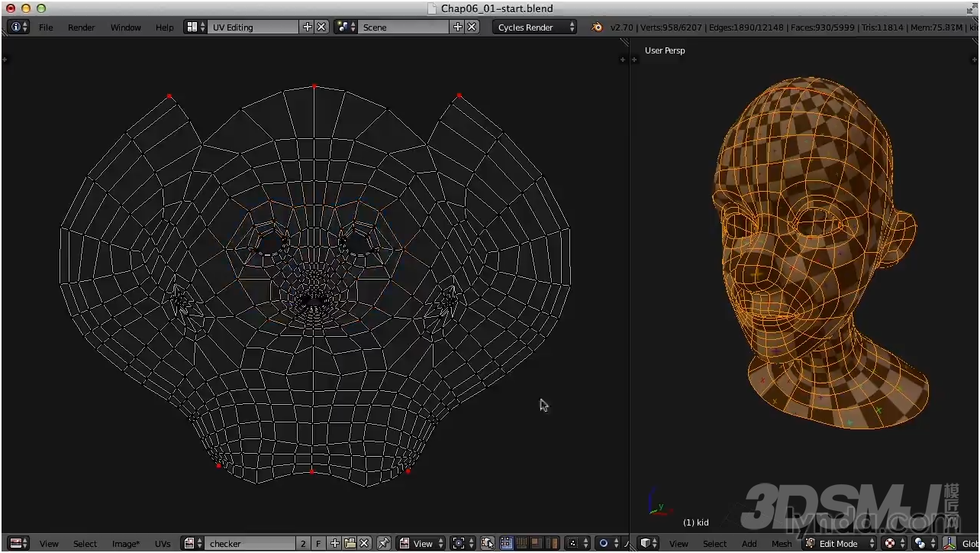Image resolution: width=980 pixels, height=553 pixels.
Task: Click the Verts:958/6207 statistic
Action: [x=672, y=27]
